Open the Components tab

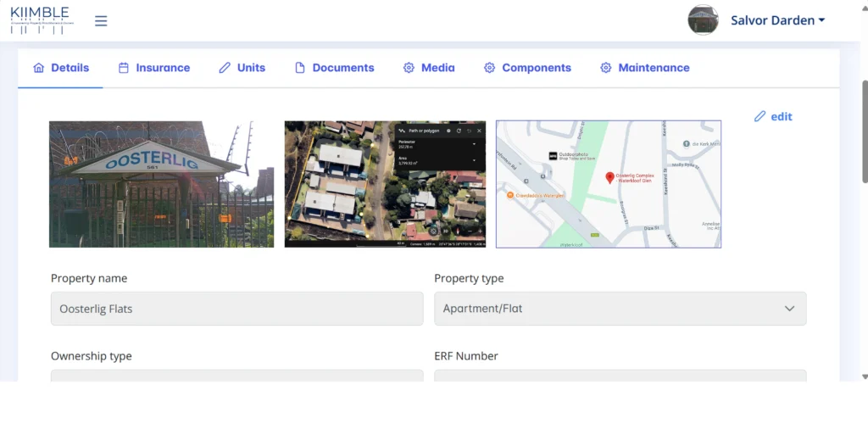(527, 68)
